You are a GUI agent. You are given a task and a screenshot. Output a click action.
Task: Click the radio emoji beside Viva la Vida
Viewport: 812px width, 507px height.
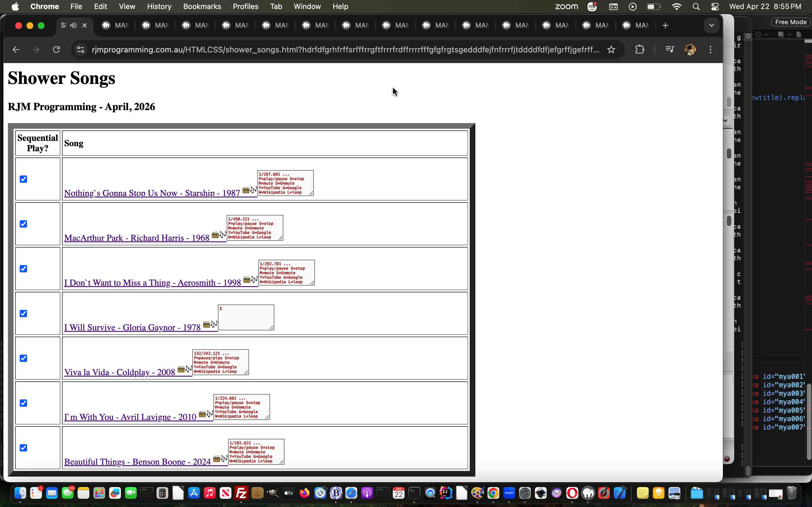pos(181,370)
